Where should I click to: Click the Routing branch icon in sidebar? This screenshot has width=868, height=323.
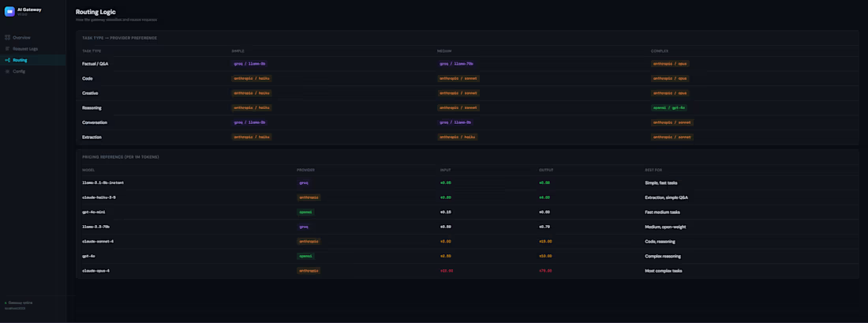[7, 60]
